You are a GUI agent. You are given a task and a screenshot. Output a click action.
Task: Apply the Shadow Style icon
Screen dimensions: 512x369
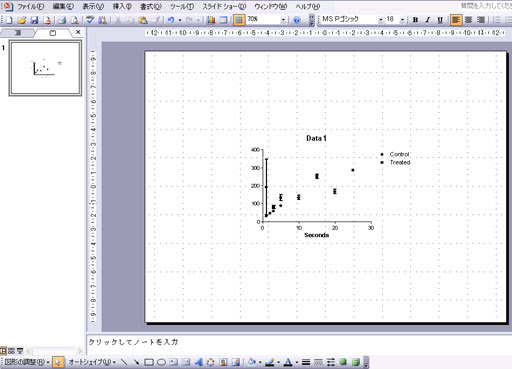click(343, 362)
